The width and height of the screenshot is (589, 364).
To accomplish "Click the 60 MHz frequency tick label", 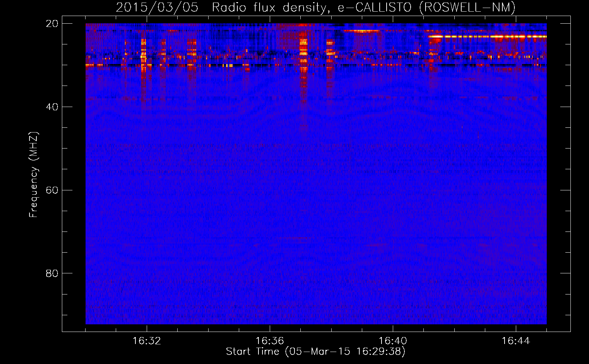I will (x=52, y=190).
